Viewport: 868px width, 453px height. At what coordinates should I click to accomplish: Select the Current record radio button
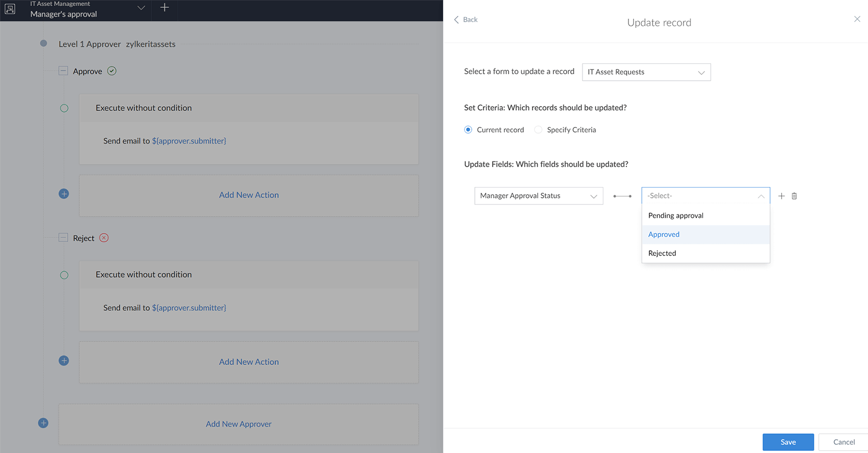(468, 130)
